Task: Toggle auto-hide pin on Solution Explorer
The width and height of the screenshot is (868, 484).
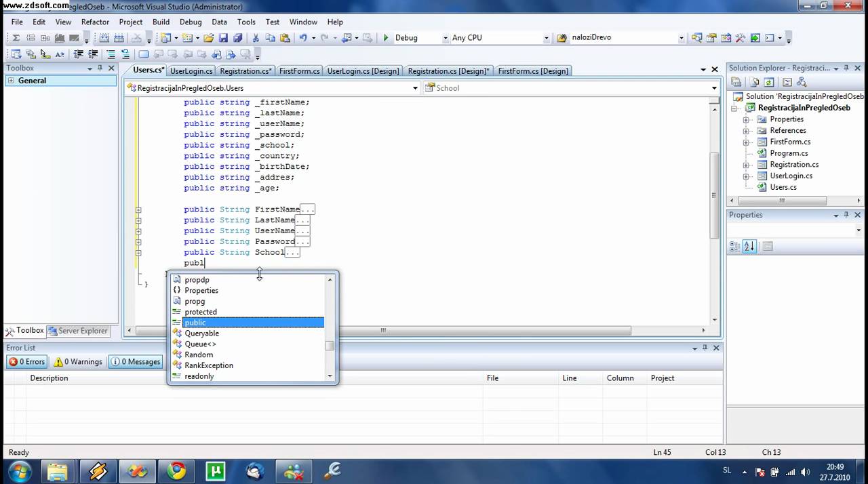Action: click(846, 68)
